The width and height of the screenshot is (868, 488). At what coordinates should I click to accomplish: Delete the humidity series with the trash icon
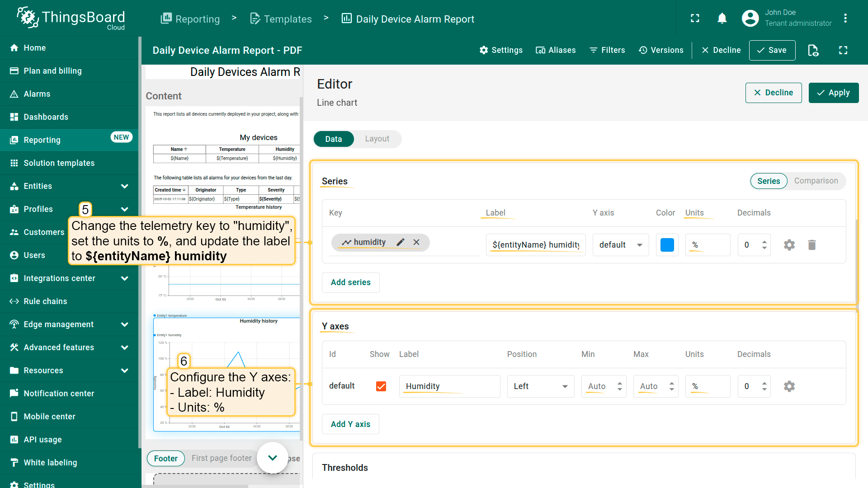(x=812, y=245)
